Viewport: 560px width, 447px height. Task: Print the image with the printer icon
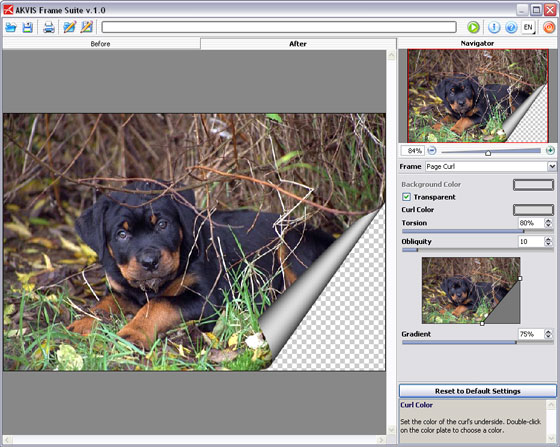pos(49,27)
